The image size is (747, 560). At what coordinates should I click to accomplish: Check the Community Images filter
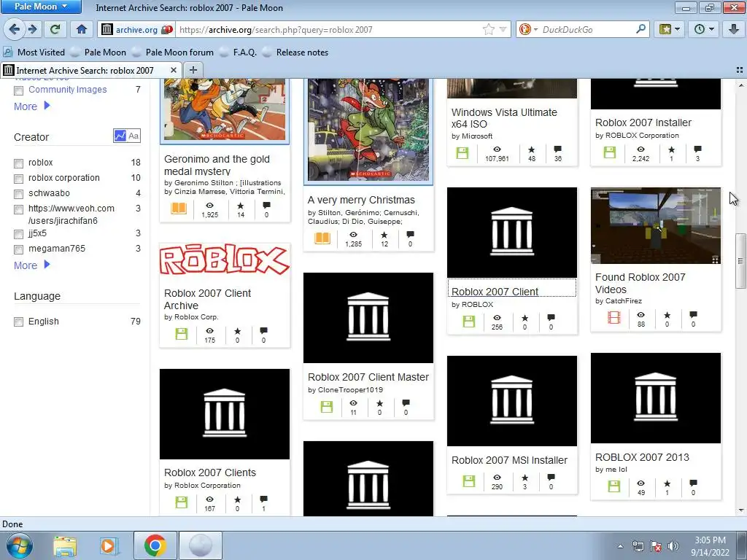coord(18,90)
